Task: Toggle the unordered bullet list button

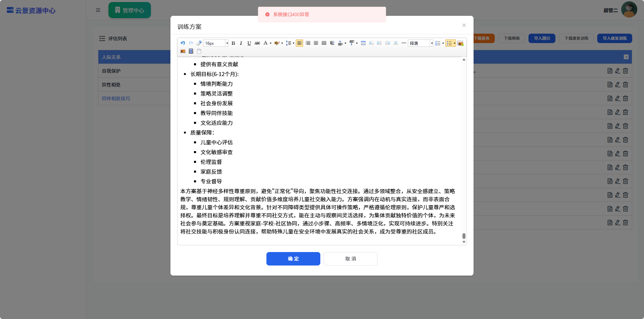Action: [x=449, y=43]
